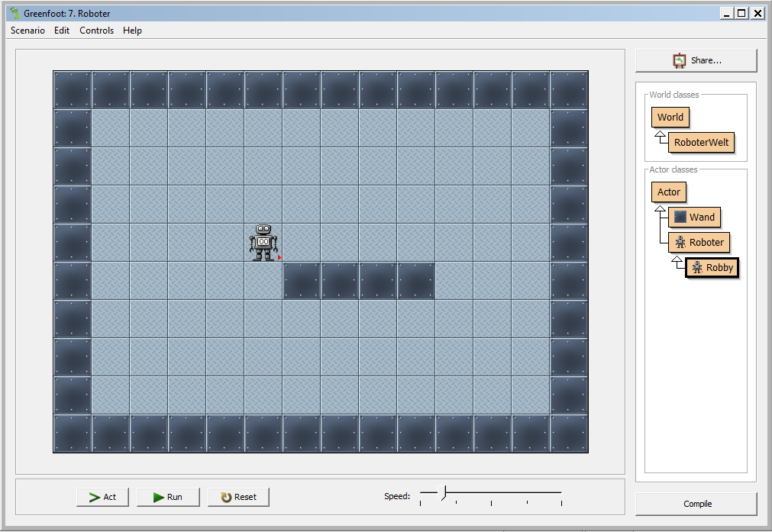
Task: Maximize the Greenfoot window
Action: tap(741, 13)
